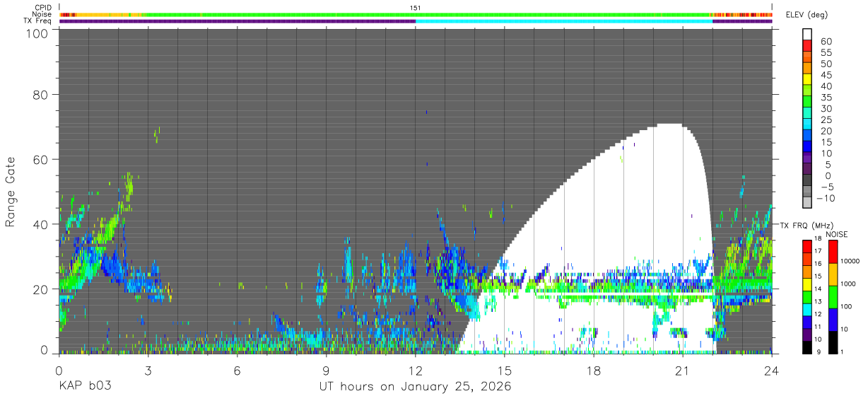
Task: Click the TX FRQ colorbar label '9'
Action: [820, 351]
